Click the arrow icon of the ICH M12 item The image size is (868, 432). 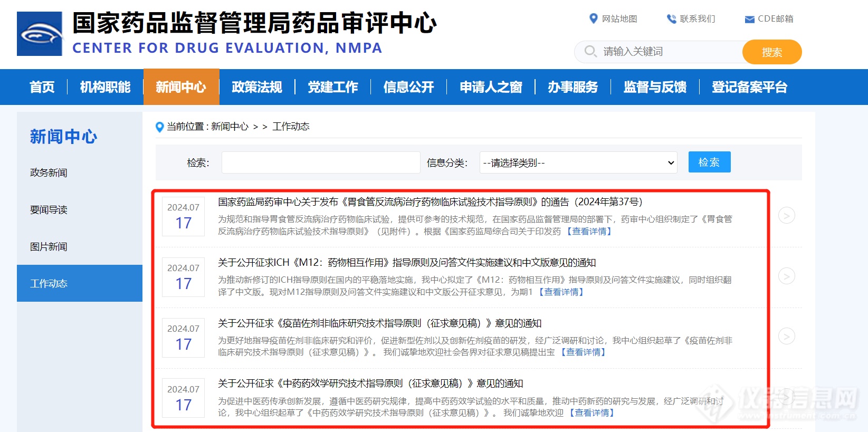(787, 276)
